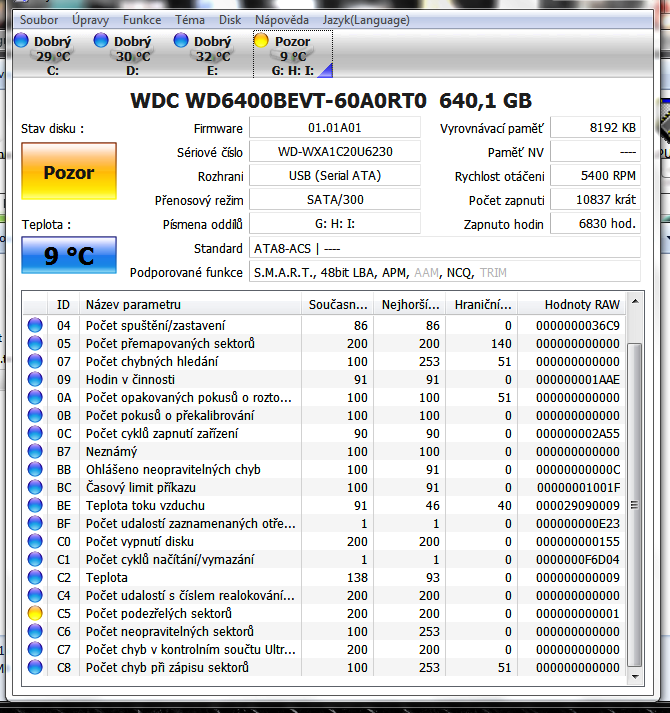Click the serial number field WD-WXA1C20U6230
670x713 pixels.
pyautogui.click(x=335, y=152)
